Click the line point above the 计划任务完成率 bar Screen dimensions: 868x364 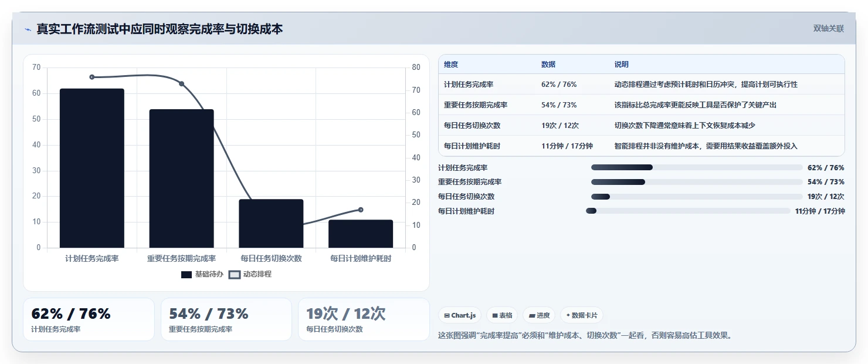(x=92, y=77)
